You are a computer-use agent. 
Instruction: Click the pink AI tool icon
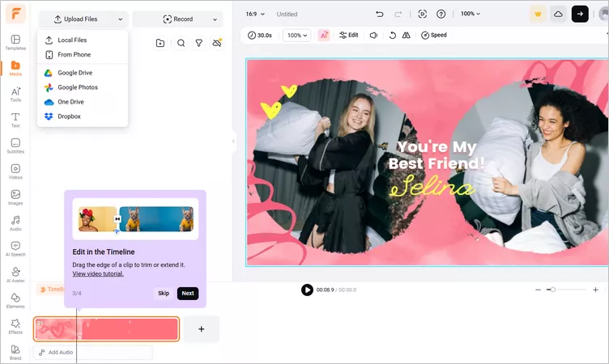(x=324, y=36)
